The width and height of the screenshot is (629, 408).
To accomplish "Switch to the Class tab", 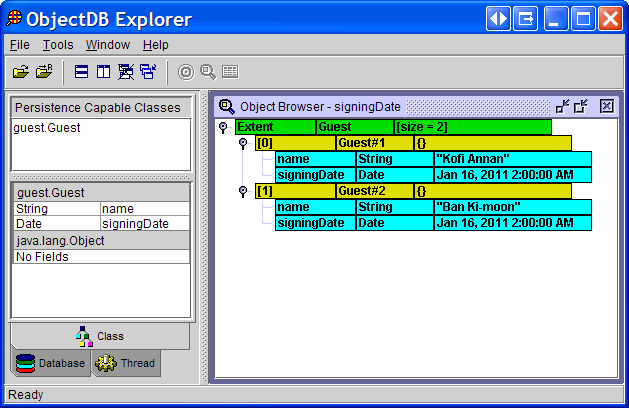I will coord(100,336).
